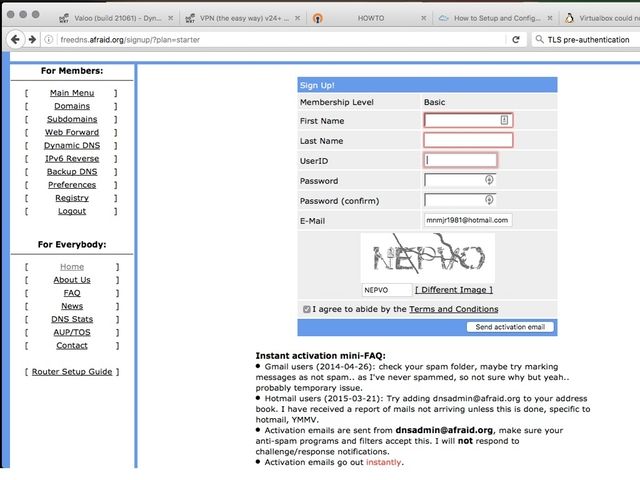
Task: Click the Send activation email button
Action: (x=510, y=327)
